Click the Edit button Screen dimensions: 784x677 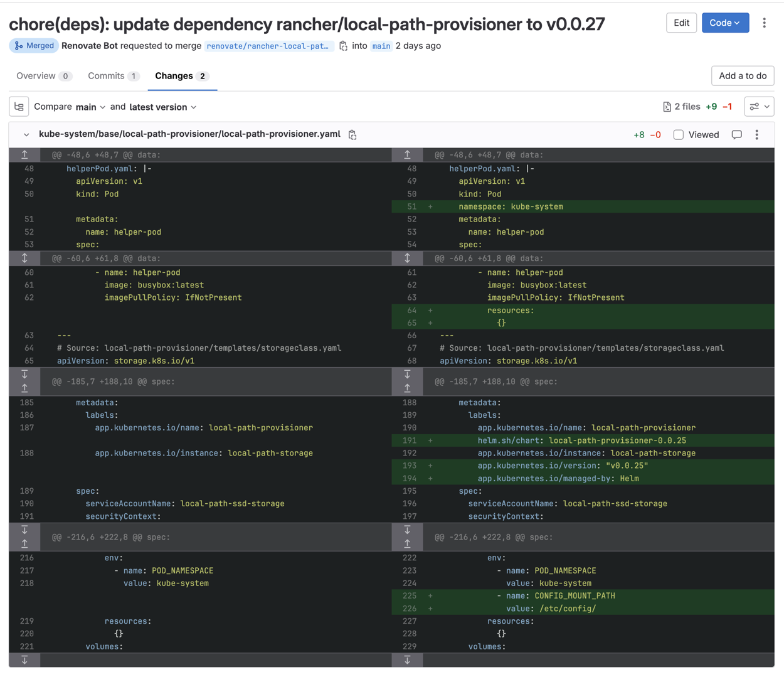pos(681,22)
